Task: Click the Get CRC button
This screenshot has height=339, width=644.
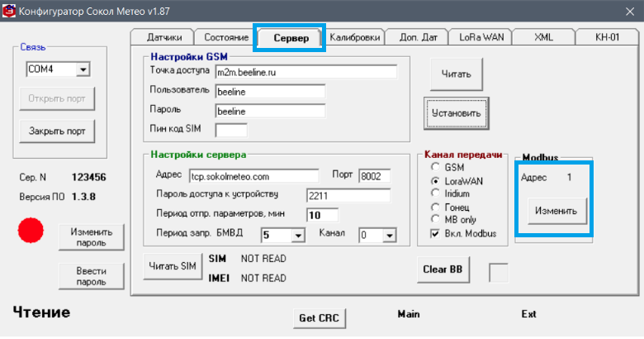Action: 320,318
